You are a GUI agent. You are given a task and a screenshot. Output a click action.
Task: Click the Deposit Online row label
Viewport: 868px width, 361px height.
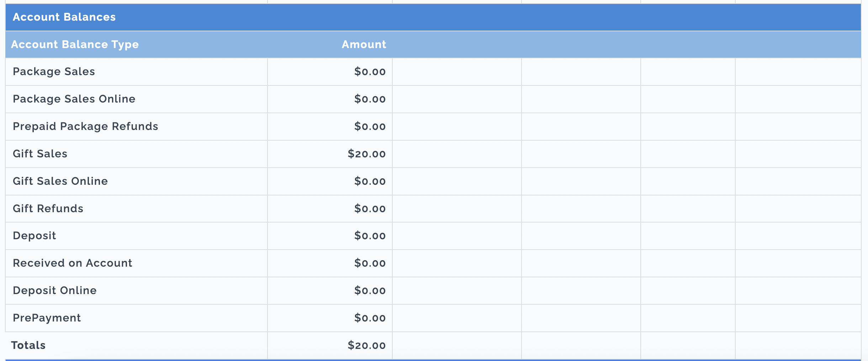tap(55, 291)
